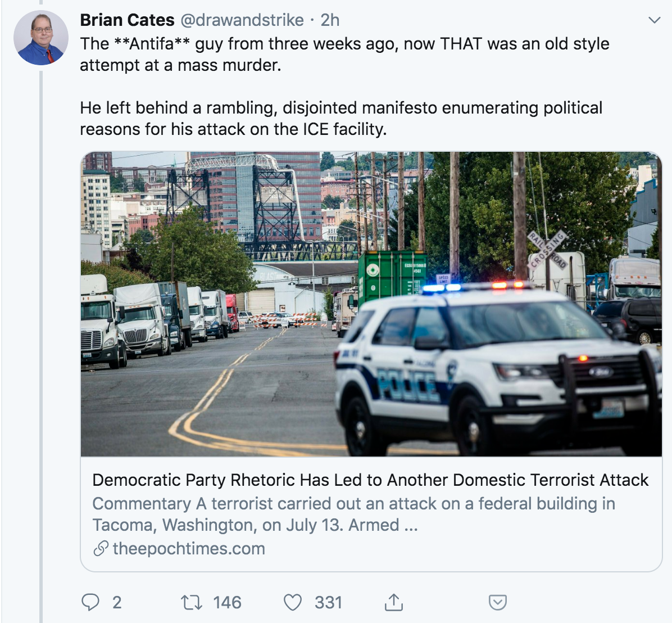Click the retweet count of 146
The height and width of the screenshot is (623, 672).
coord(227,602)
